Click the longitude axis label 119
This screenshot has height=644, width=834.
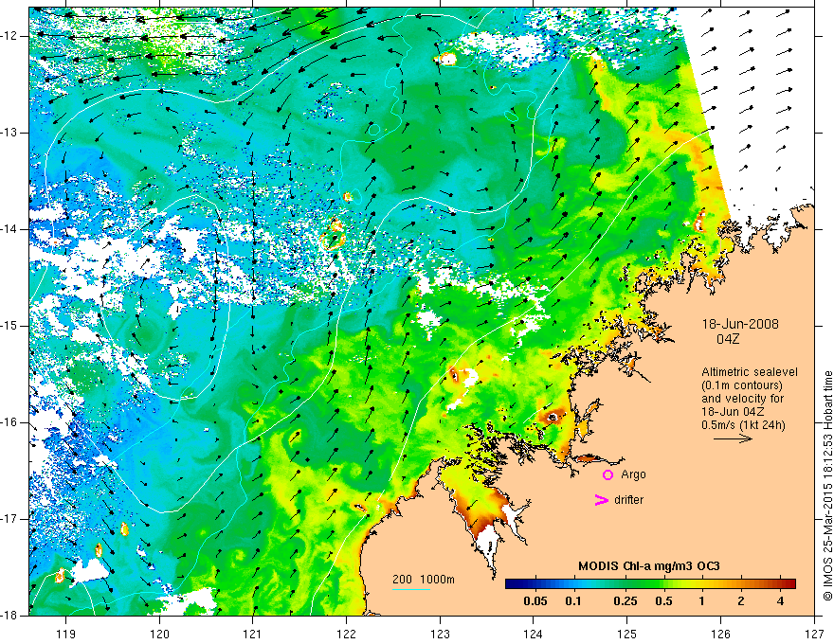pos(66,634)
